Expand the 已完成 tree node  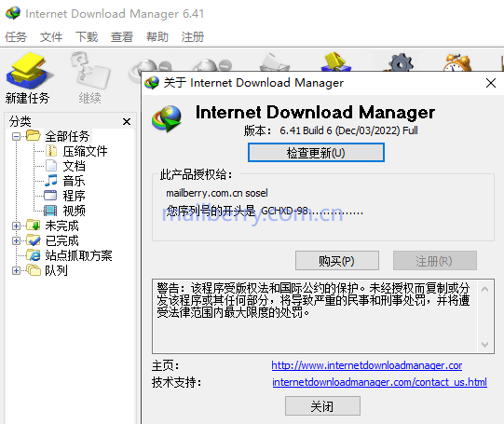pos(16,240)
